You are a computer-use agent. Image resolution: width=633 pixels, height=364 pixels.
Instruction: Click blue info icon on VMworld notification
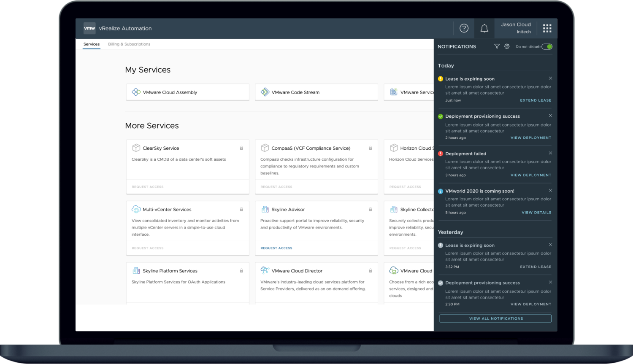point(441,191)
